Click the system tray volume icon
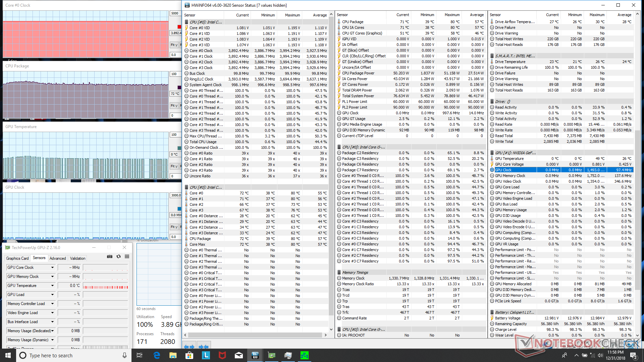This screenshot has height=362, width=644. (x=600, y=355)
